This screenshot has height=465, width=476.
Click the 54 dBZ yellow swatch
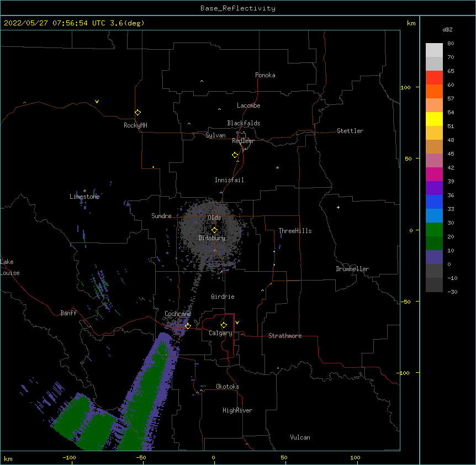[434, 119]
